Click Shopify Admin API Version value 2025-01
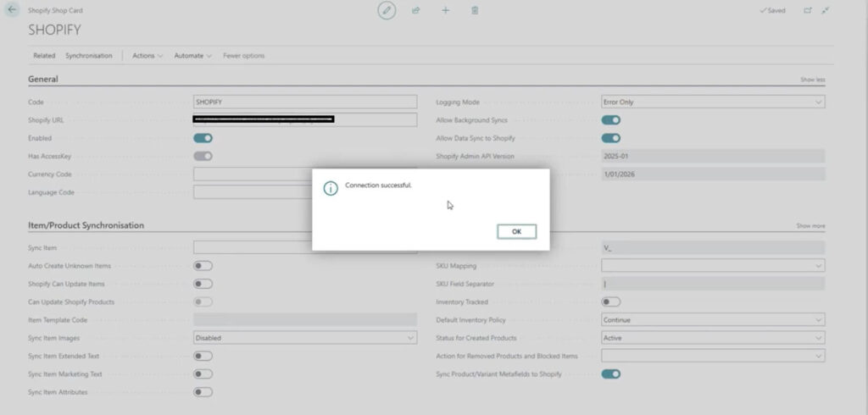Image resolution: width=868 pixels, height=415 pixels. (713, 156)
